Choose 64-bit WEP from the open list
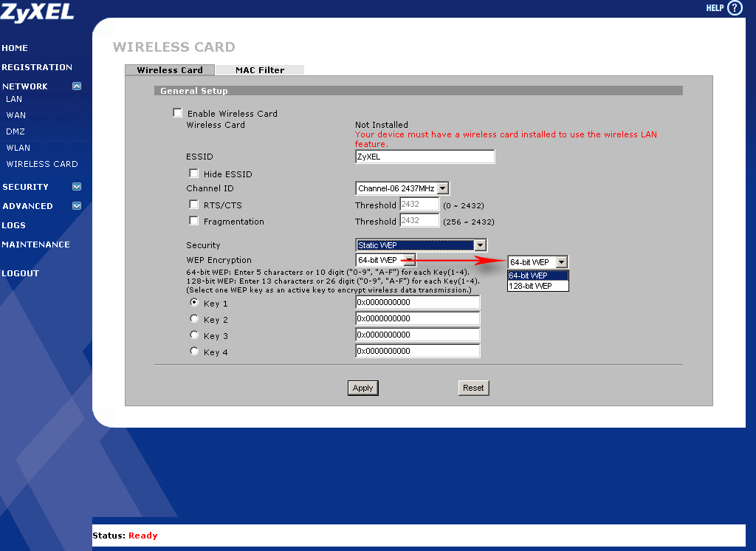Screen dimensions: 756x551 (538, 275)
